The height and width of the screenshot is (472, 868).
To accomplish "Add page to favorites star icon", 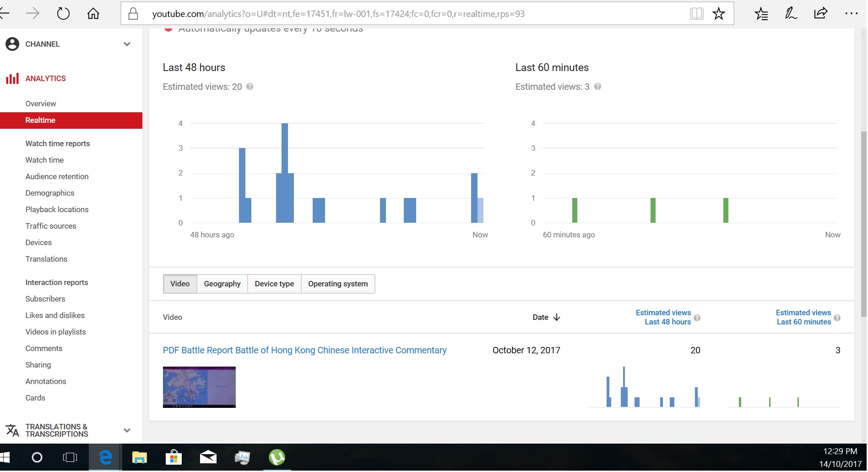I will pyautogui.click(x=719, y=14).
